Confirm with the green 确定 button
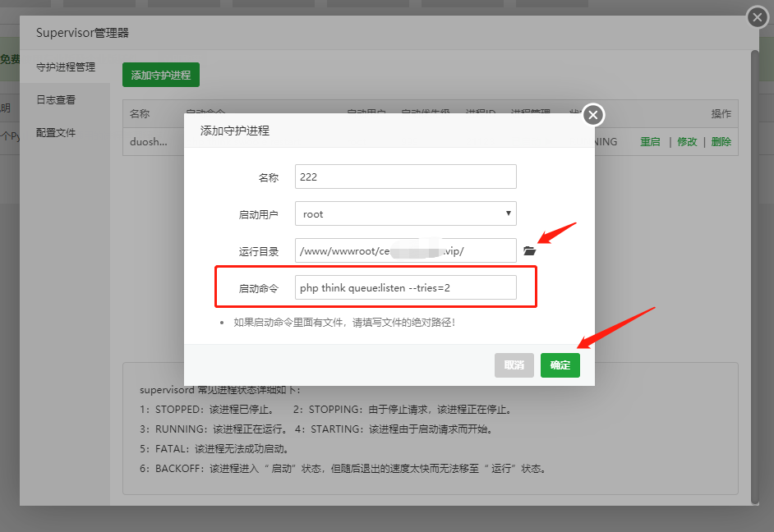774x532 pixels. 560,365
